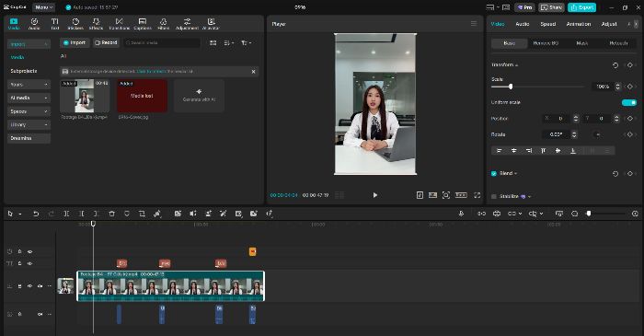This screenshot has width=644, height=336.
Task: Click the Pro upgrade button
Action: point(525,7)
